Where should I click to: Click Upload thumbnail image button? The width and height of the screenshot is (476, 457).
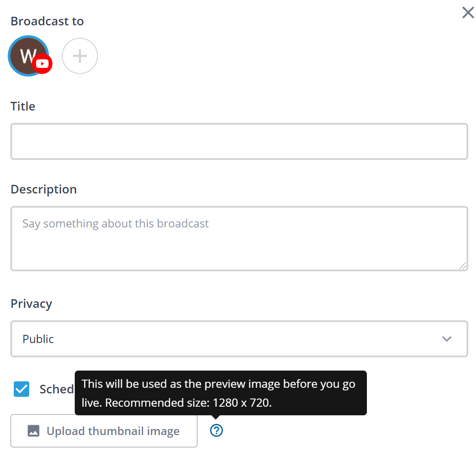104,431
